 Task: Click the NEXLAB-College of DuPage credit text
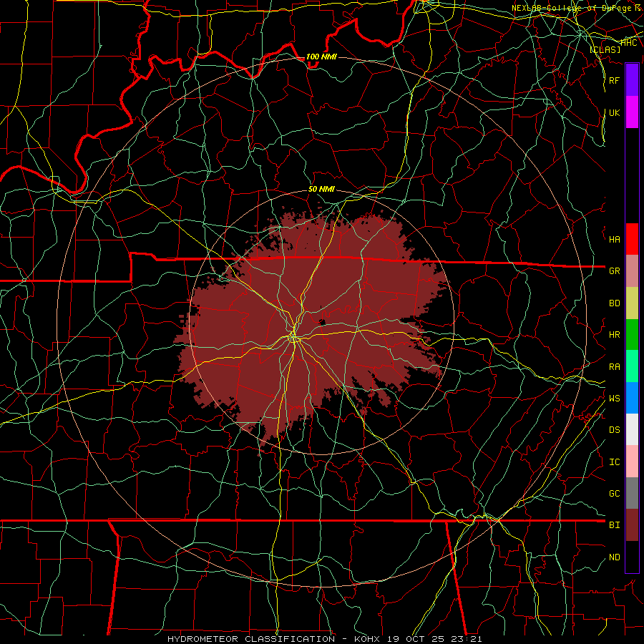click(x=577, y=8)
